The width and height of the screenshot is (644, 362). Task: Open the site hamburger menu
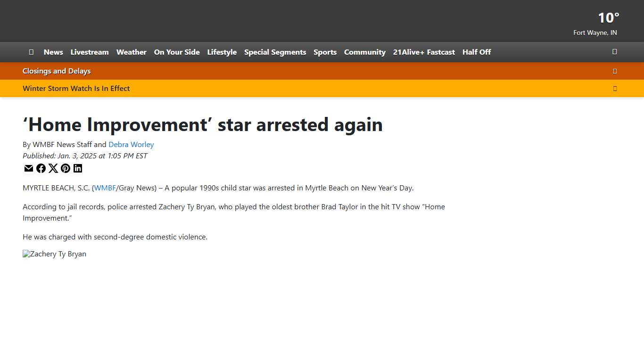click(x=31, y=52)
